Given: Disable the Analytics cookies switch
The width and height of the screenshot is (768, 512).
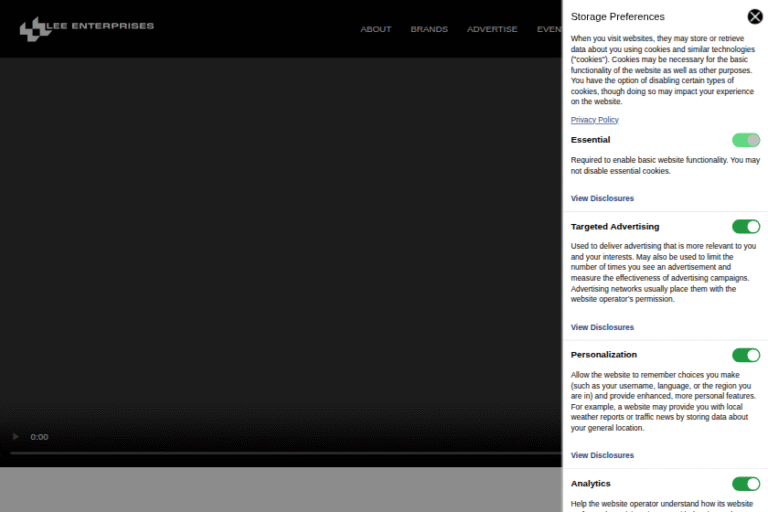Looking at the screenshot, I should point(746,484).
